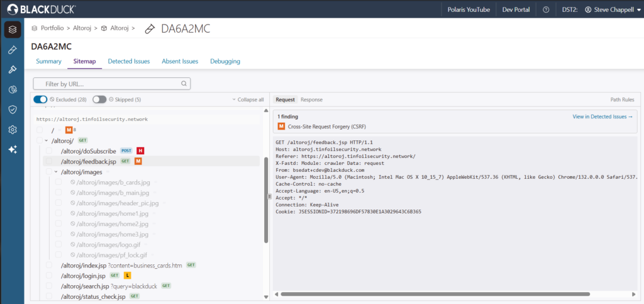Check the box for the root / path
The height and width of the screenshot is (304, 644).
[x=40, y=130]
